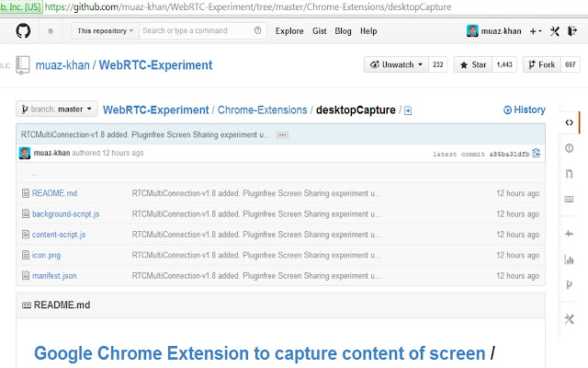This screenshot has height=368, width=588.
Task: Open commit message link in background-script.js row
Action: 256,214
